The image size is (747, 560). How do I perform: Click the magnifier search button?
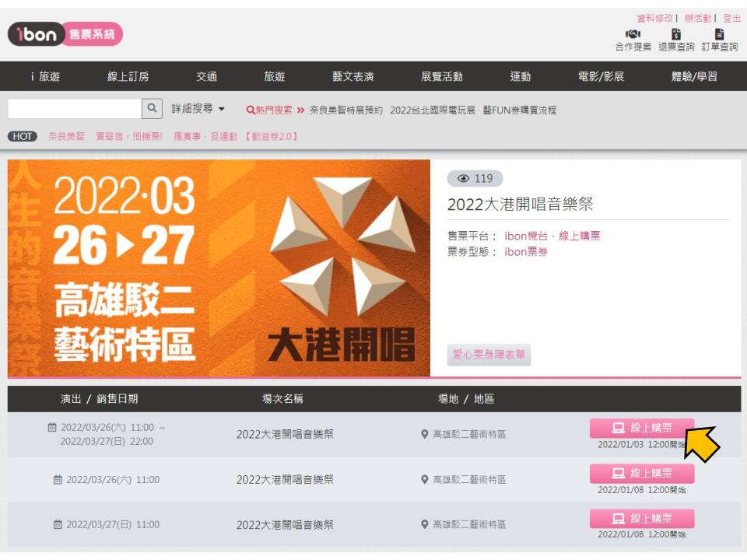[152, 109]
